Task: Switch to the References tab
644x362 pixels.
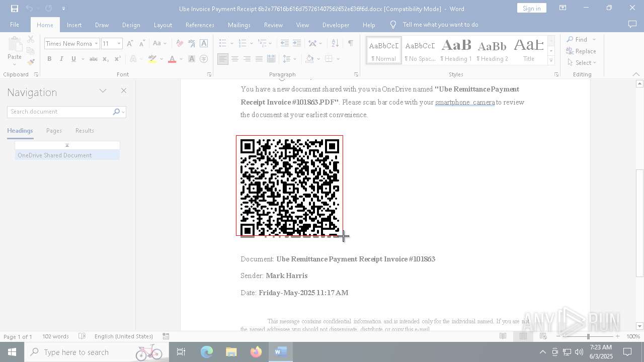Action: (200, 25)
